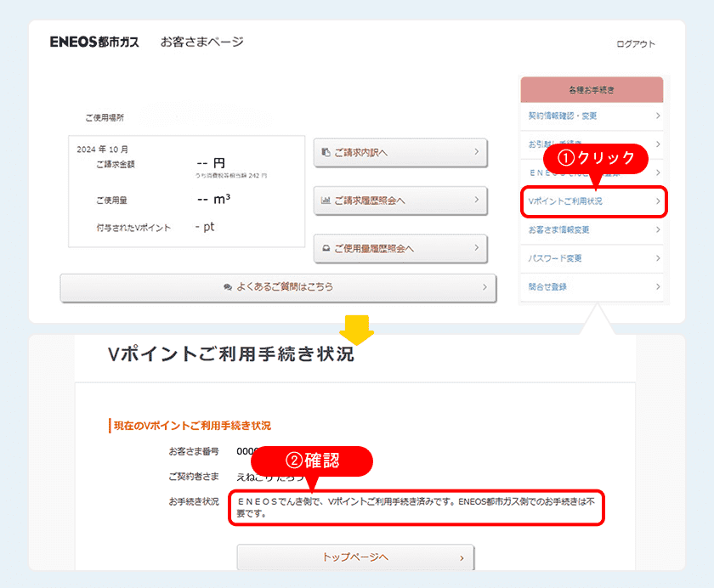Return home with the トップページへ button
Viewport: 714px width, 588px height.
point(355,557)
